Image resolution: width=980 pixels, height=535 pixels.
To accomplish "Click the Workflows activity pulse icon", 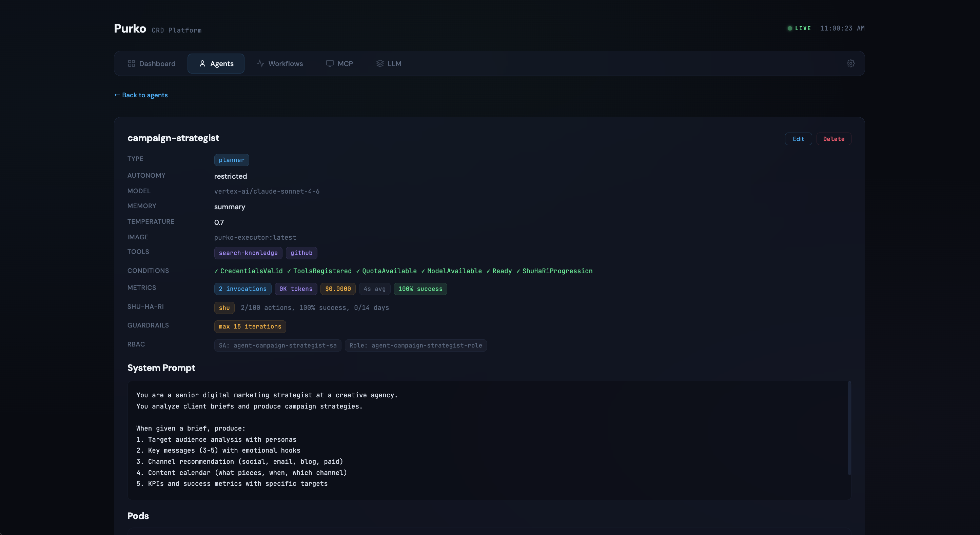I will click(260, 63).
